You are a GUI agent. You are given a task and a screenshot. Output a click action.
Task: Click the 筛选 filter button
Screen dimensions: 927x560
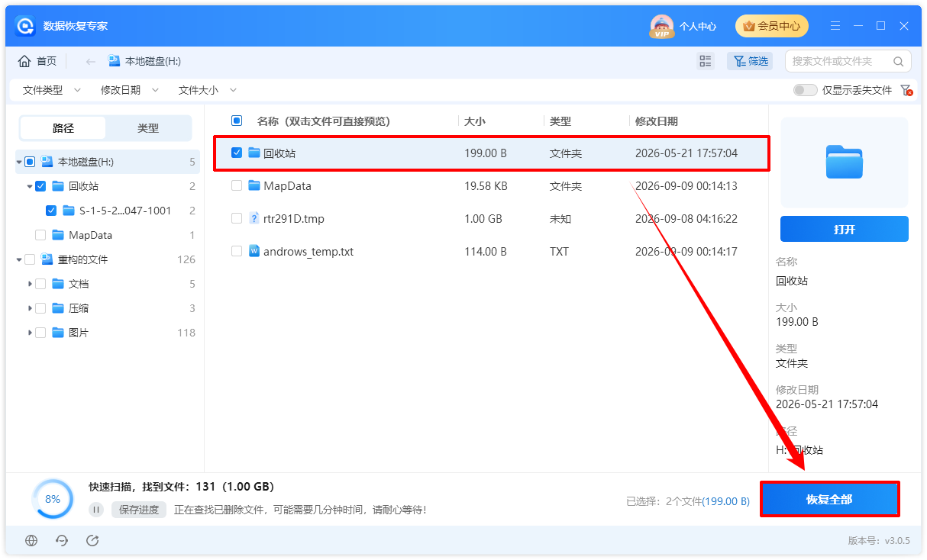[x=751, y=61]
